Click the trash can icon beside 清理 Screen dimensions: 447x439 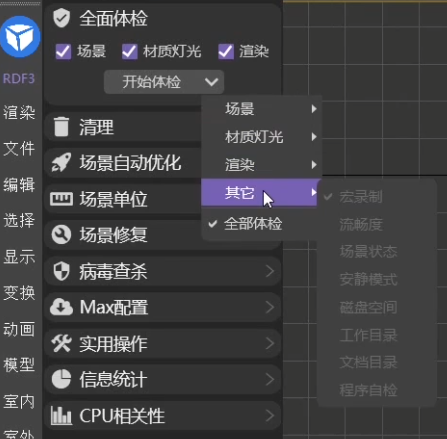pos(62,127)
